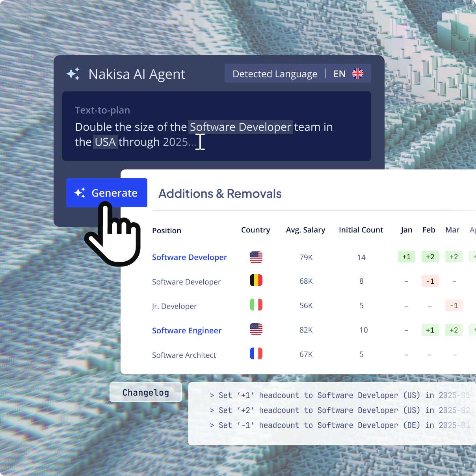Click the 82K salary cell
The image size is (476, 476).
tap(306, 330)
